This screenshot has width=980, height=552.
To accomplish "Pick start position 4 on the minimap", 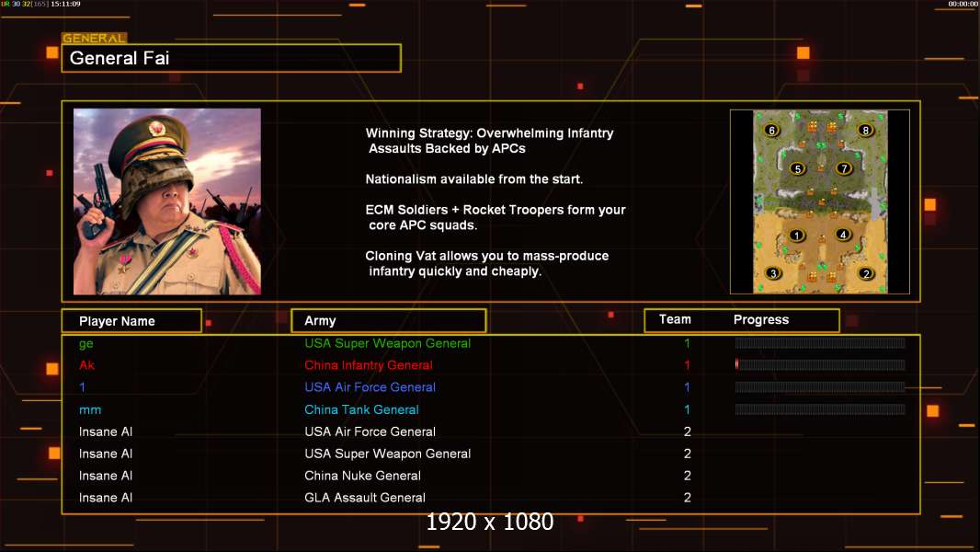I will [x=843, y=235].
